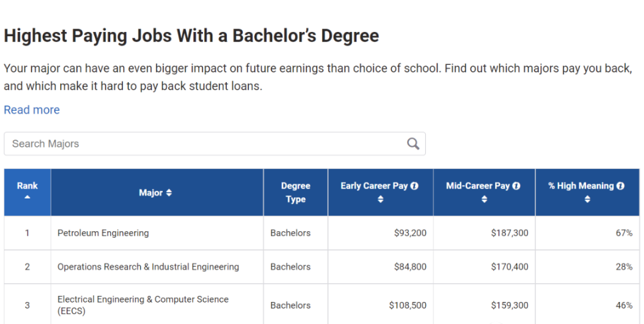The image size is (644, 324).
Task: Sort by % High Meaning arrows
Action: tap(587, 200)
